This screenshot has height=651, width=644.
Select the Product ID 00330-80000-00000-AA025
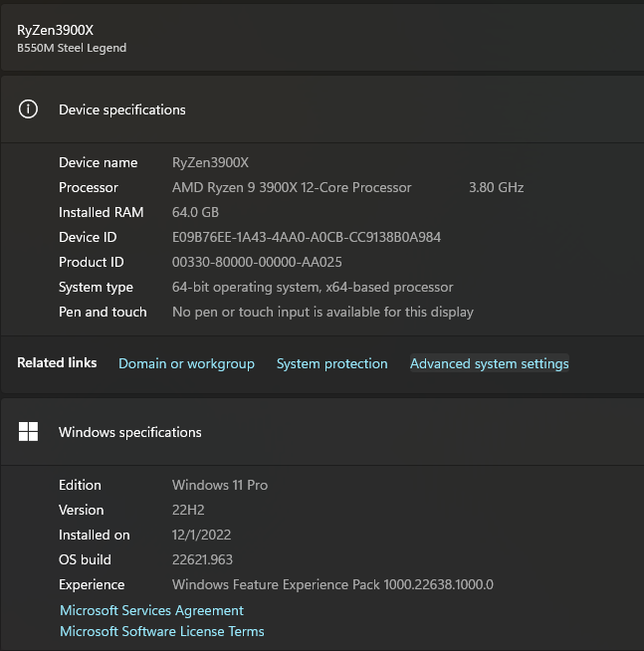[257, 262]
